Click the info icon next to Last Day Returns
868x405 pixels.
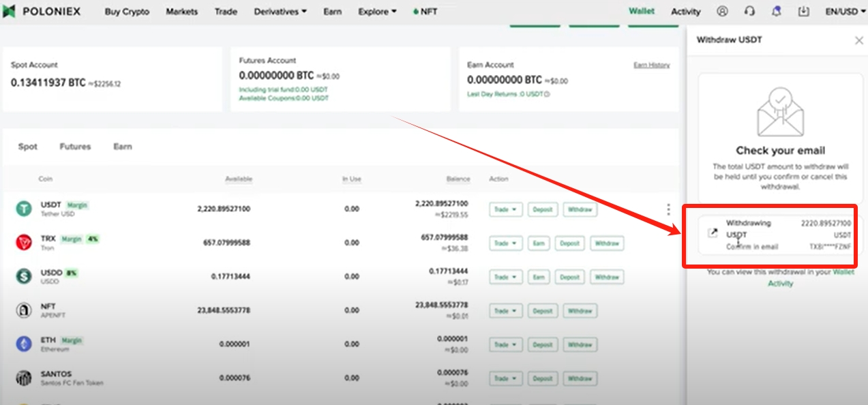547,94
